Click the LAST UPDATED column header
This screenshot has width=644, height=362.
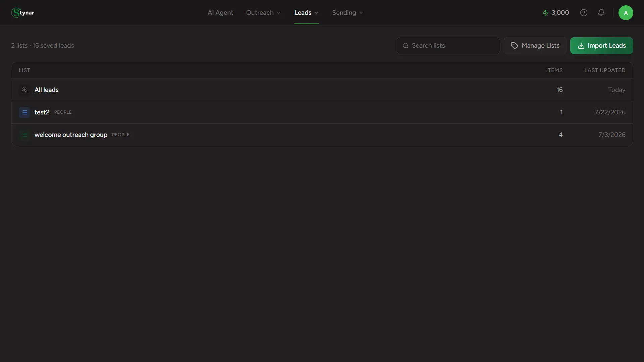click(605, 70)
